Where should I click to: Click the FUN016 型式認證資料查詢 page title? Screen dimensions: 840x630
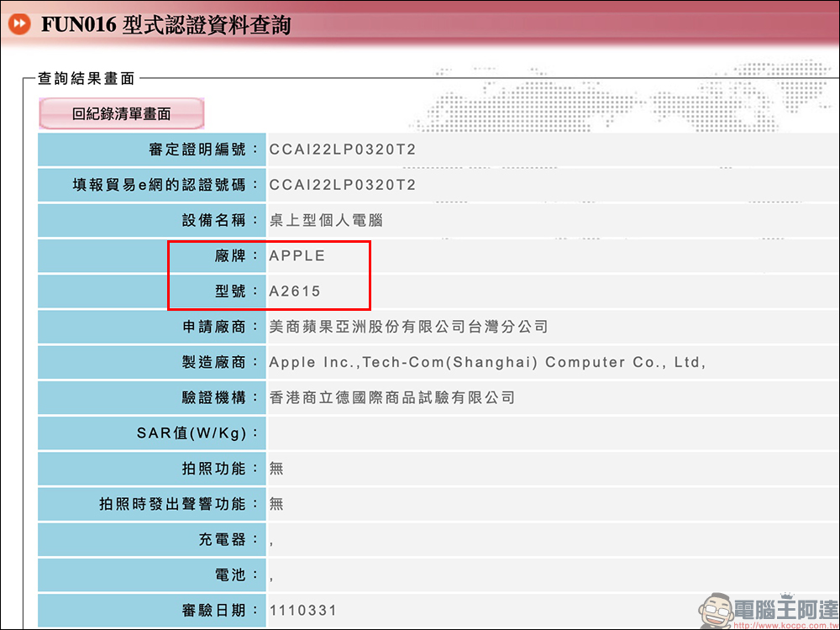click(165, 24)
